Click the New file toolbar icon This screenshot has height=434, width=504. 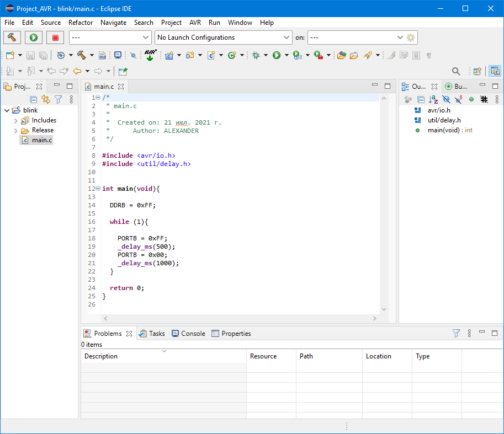(10, 55)
